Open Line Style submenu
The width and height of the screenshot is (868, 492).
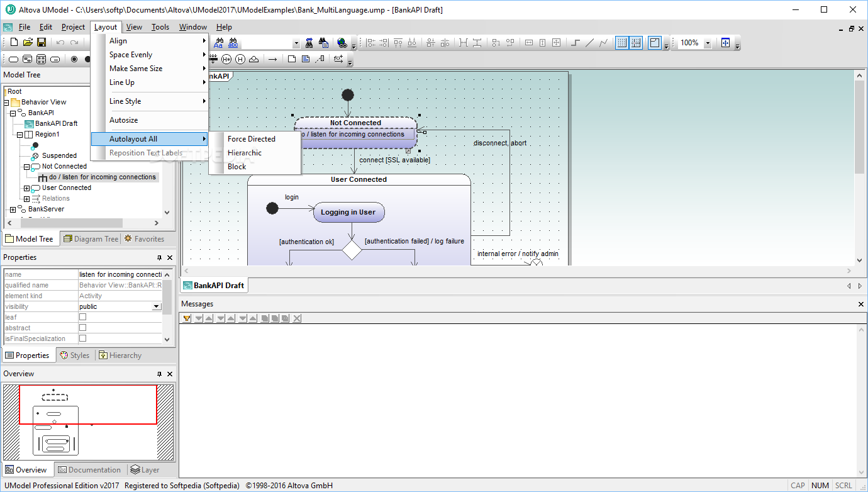150,101
